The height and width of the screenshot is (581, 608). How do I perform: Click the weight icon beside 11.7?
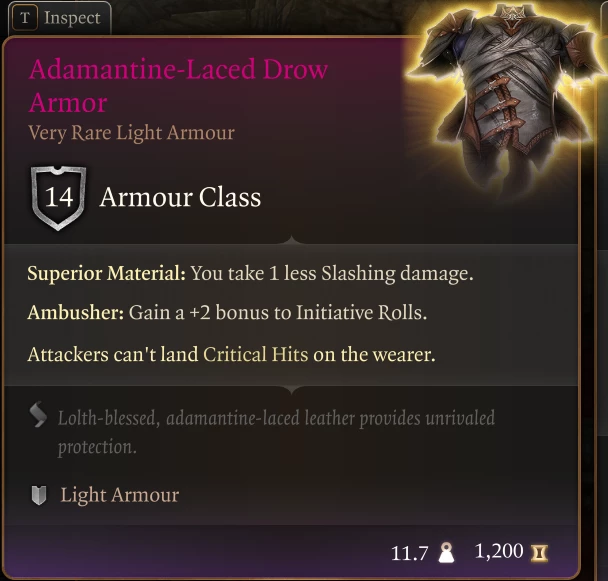coord(446,552)
